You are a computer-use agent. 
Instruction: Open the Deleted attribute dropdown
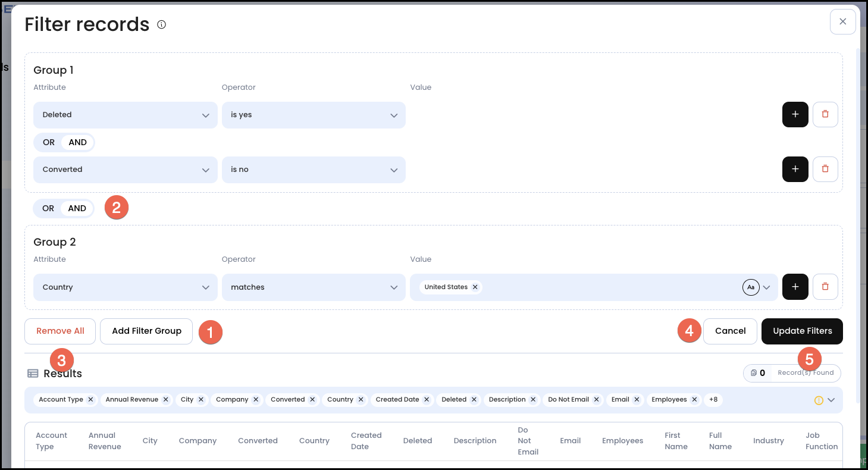[126, 115]
